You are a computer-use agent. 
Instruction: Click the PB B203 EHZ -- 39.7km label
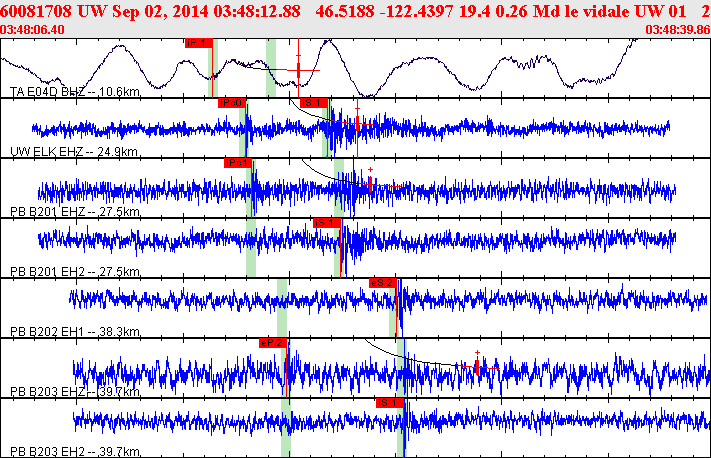[75, 391]
